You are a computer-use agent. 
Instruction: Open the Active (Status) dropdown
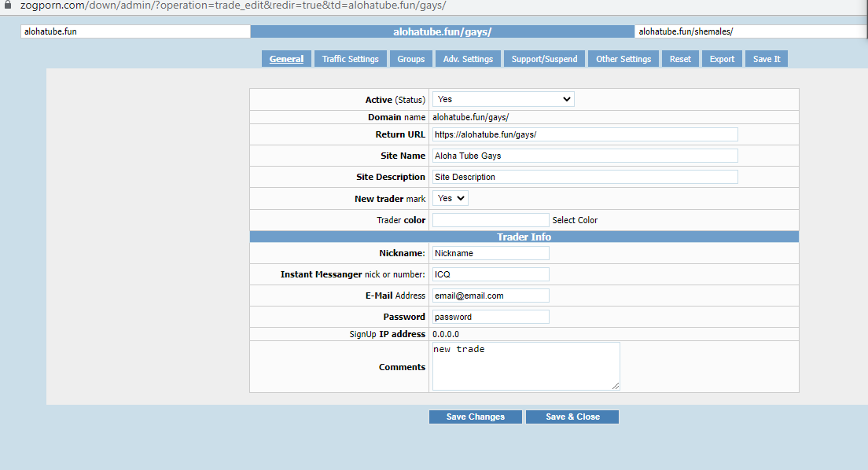click(503, 99)
